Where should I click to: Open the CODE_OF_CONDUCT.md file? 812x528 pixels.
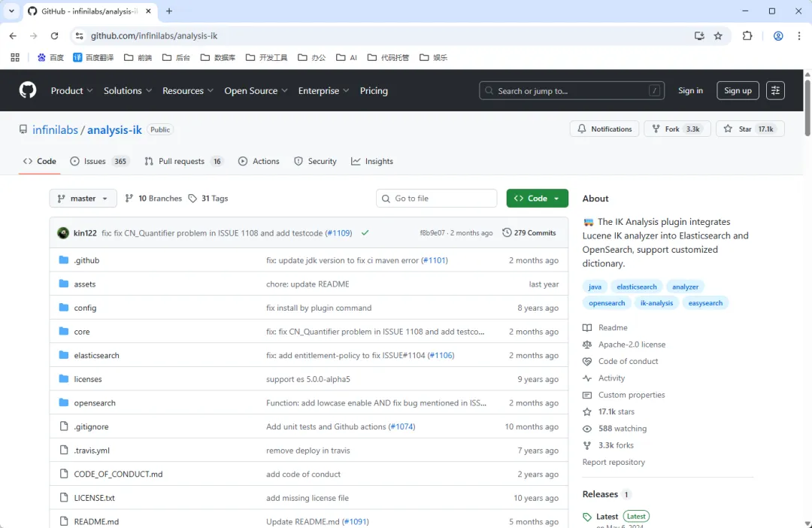coord(118,474)
